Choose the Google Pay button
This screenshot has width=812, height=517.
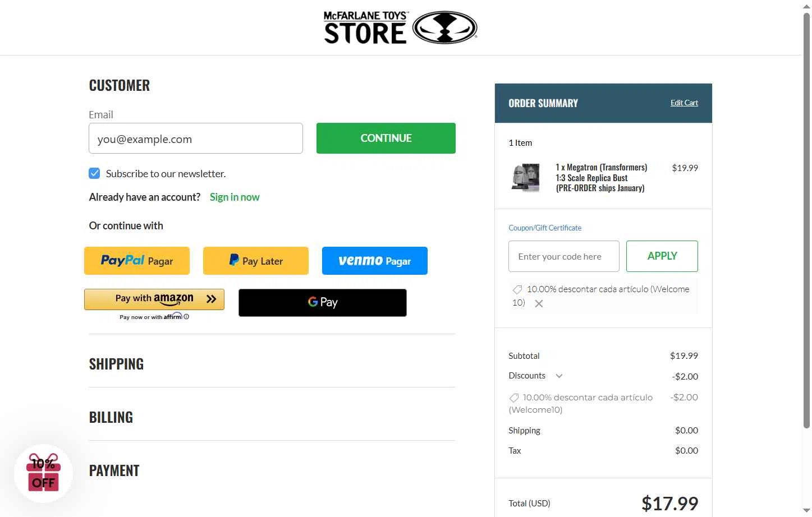(x=323, y=303)
